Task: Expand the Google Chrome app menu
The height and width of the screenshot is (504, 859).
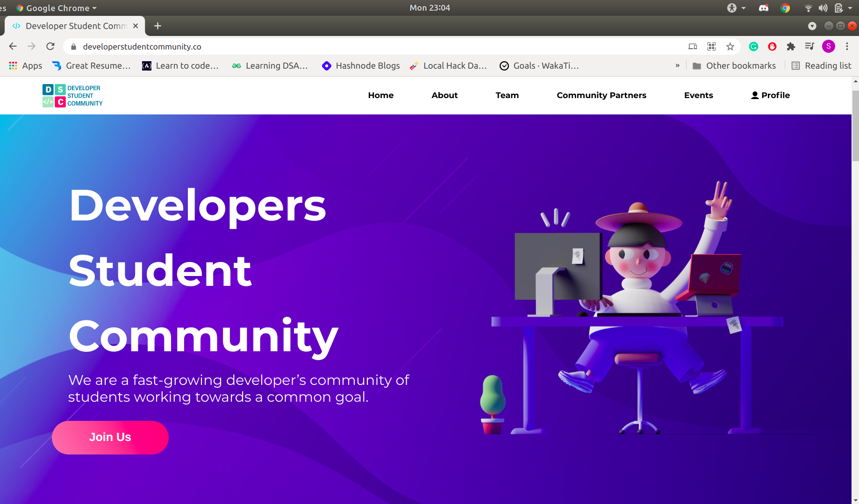Action: (x=57, y=8)
